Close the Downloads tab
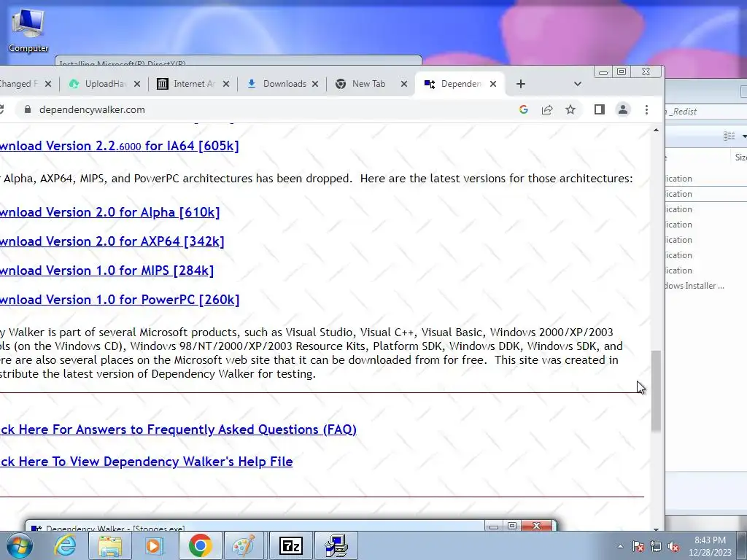 point(315,84)
